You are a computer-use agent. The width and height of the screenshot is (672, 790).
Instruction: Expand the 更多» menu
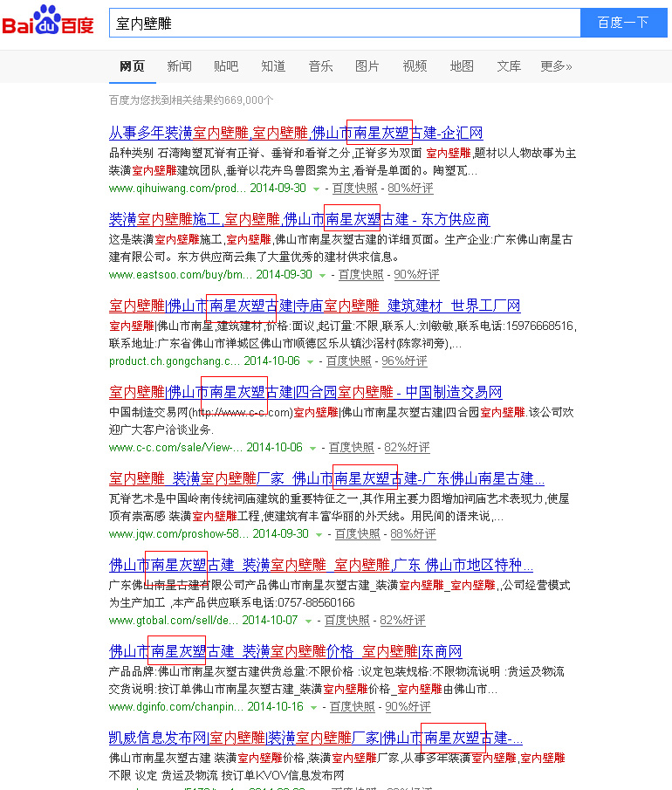click(x=556, y=66)
